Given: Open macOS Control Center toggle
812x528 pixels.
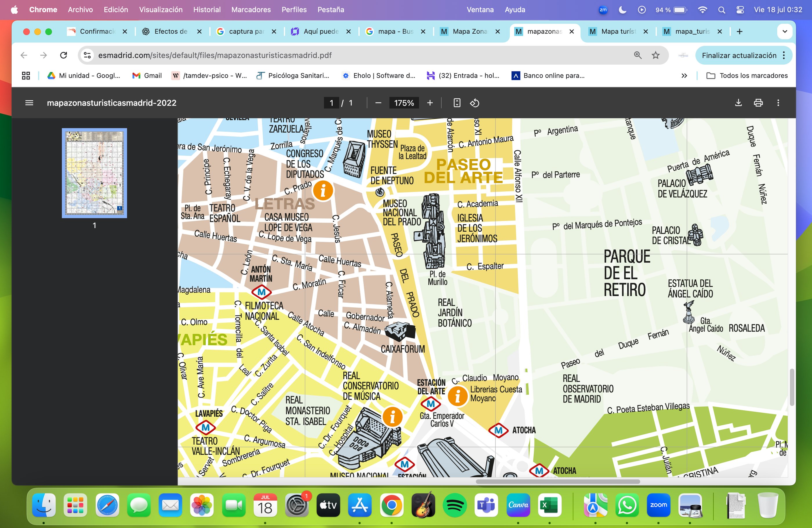Looking at the screenshot, I should tap(740, 10).
